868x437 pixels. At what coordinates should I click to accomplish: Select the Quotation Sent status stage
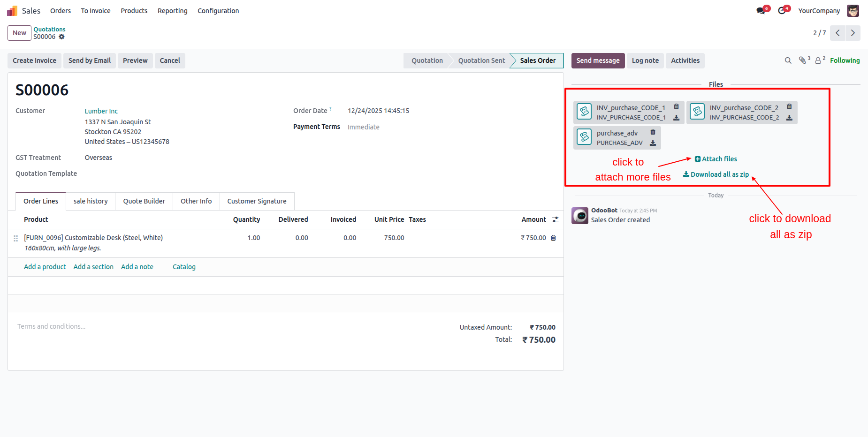click(x=481, y=60)
